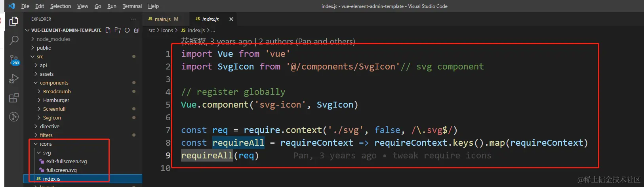644x187 pixels.
Task: Open the Search view in activity bar
Action: [14, 40]
